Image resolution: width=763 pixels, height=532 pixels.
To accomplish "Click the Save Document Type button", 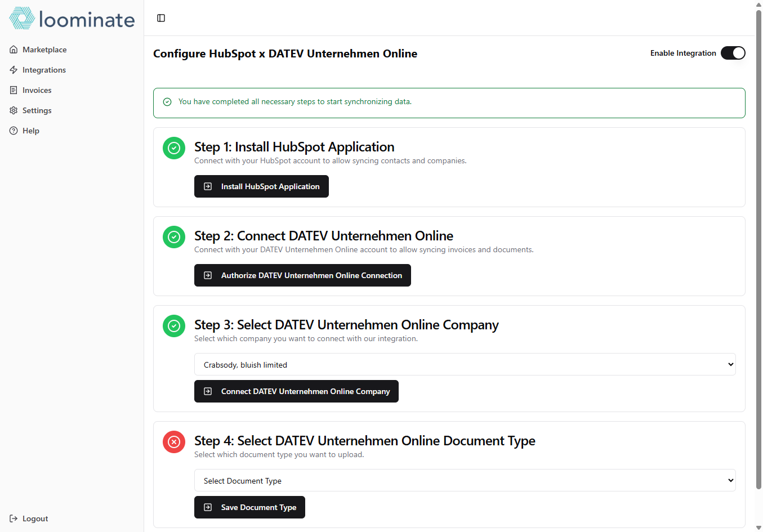I will pyautogui.click(x=249, y=507).
